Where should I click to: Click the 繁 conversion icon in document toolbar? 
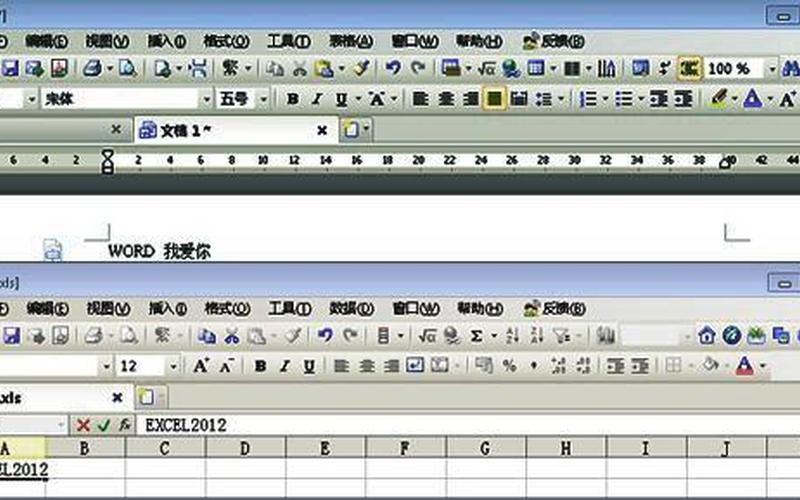coord(230,68)
